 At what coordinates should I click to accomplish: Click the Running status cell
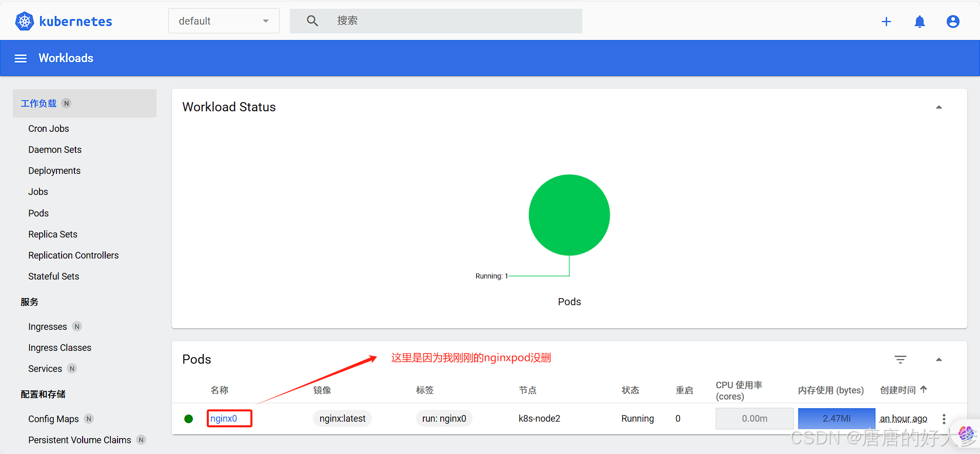[638, 419]
